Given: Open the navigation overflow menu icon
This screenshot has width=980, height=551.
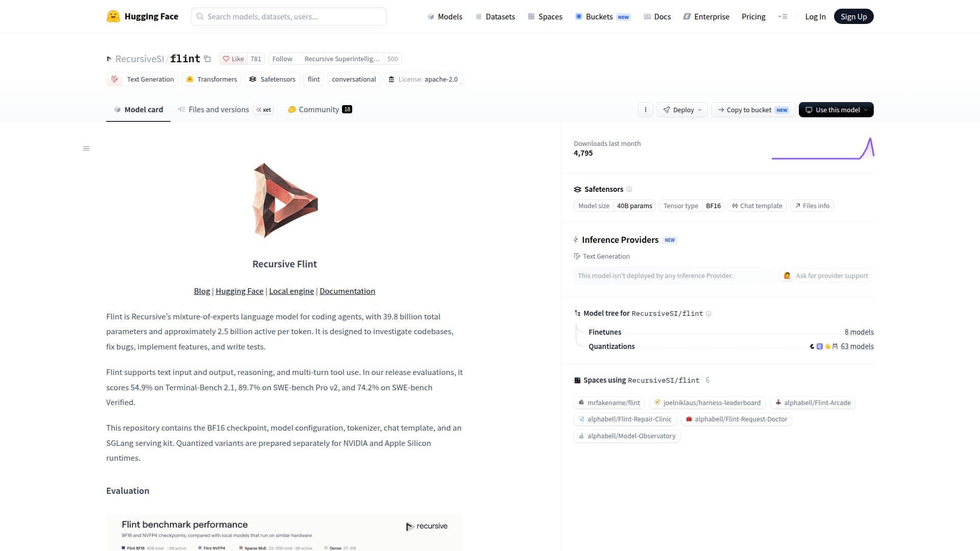Looking at the screenshot, I should (782, 16).
